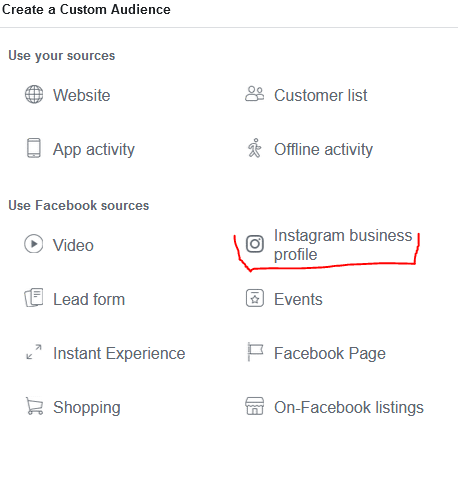Select the Customer list people icon
Image resolution: width=458 pixels, height=486 pixels.
pos(255,94)
